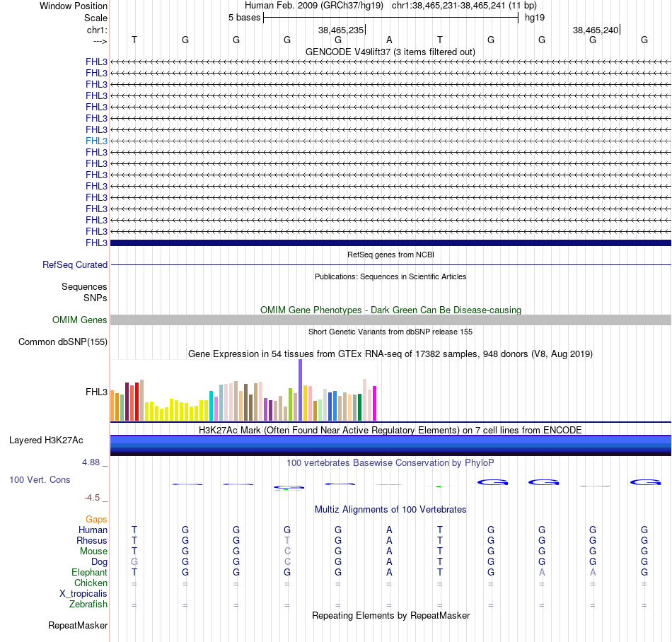
Task: Click the thin RefSeq Curated intron line
Action: click(x=390, y=264)
